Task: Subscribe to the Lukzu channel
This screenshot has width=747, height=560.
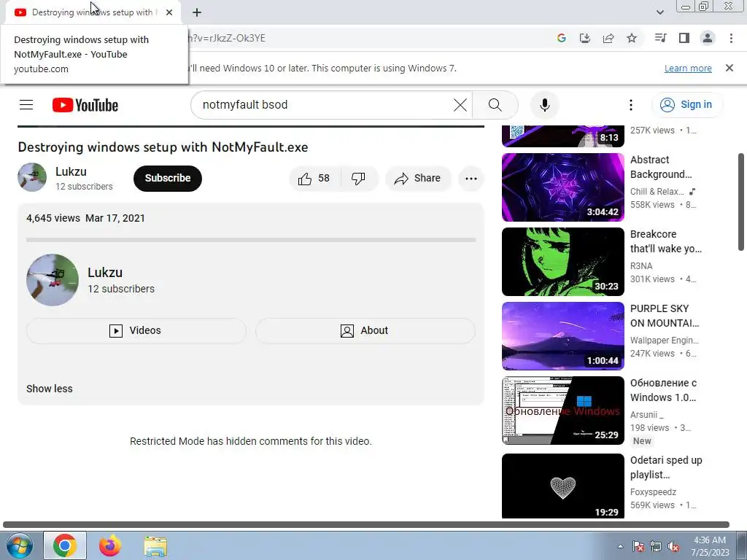Action: 168,179
